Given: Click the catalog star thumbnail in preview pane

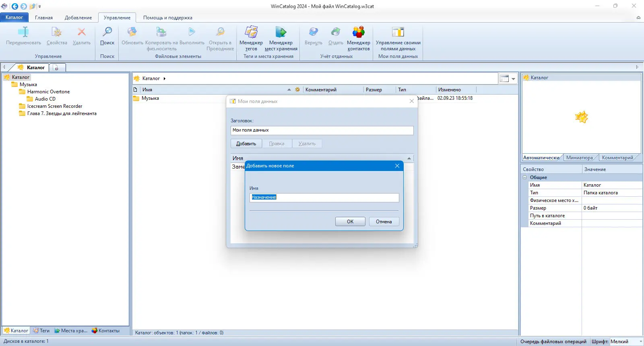Looking at the screenshot, I should [x=582, y=117].
